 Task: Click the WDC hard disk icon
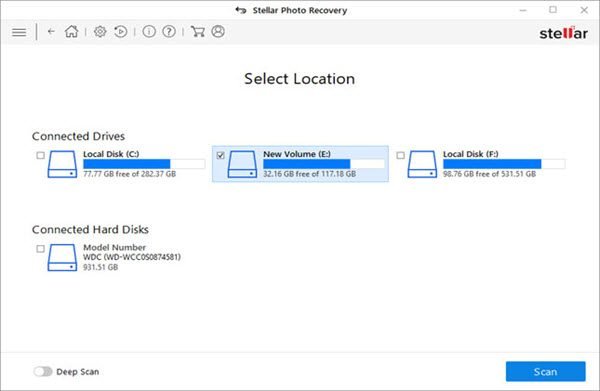(x=62, y=257)
